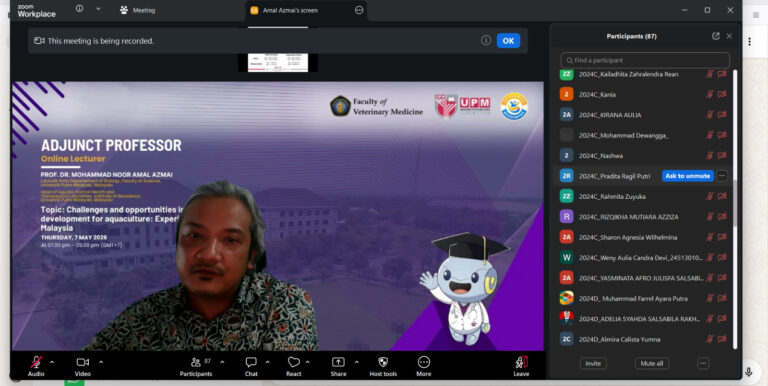Click video icon for 2024C_Mohammad Dewangga_

click(x=722, y=135)
